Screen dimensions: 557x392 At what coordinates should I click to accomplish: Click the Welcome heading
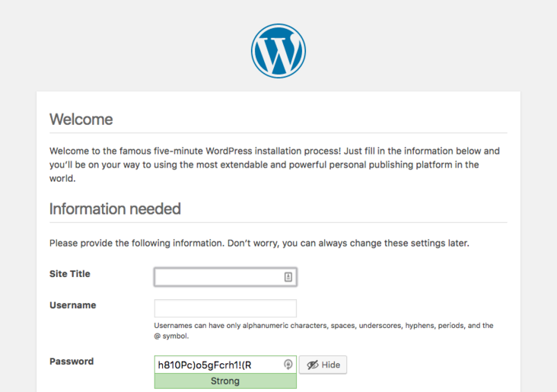tap(81, 120)
